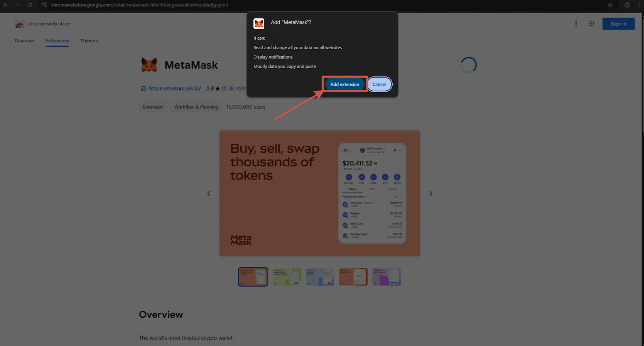Click the browser back arrow
Image resolution: width=644 pixels, height=346 pixels.
tap(6, 5)
